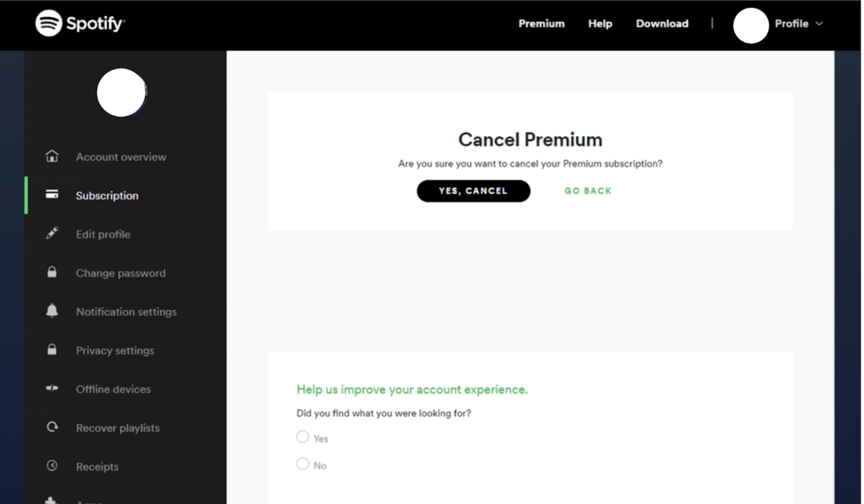Click the Go Back link
This screenshot has height=504, width=864.
tap(588, 191)
